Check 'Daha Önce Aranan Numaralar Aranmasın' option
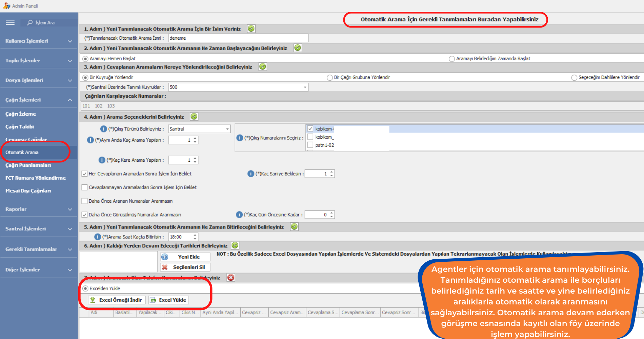This screenshot has width=644, height=339. pyautogui.click(x=85, y=201)
